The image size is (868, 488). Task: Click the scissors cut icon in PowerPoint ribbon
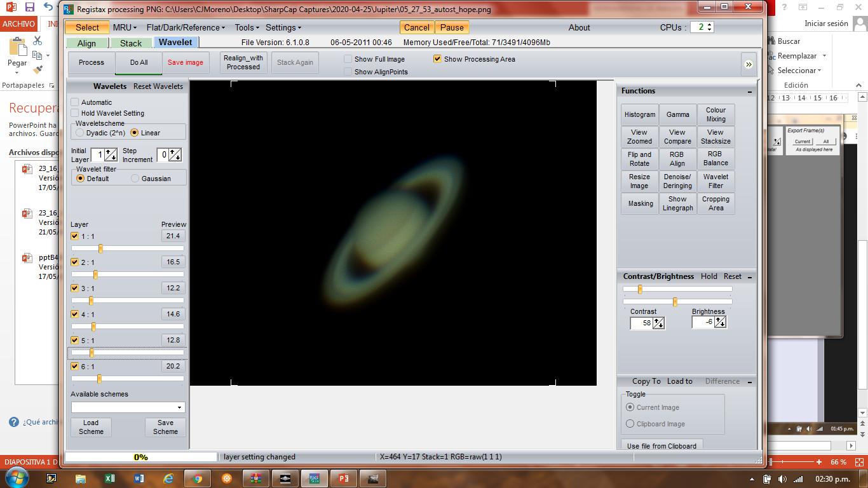(37, 41)
